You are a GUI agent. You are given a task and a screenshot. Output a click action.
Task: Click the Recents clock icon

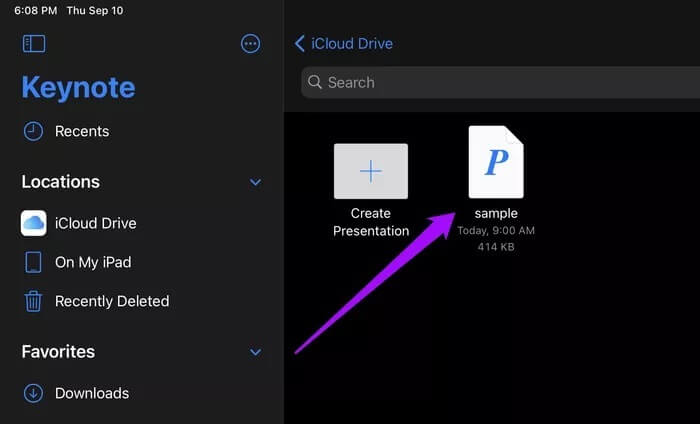coord(33,131)
